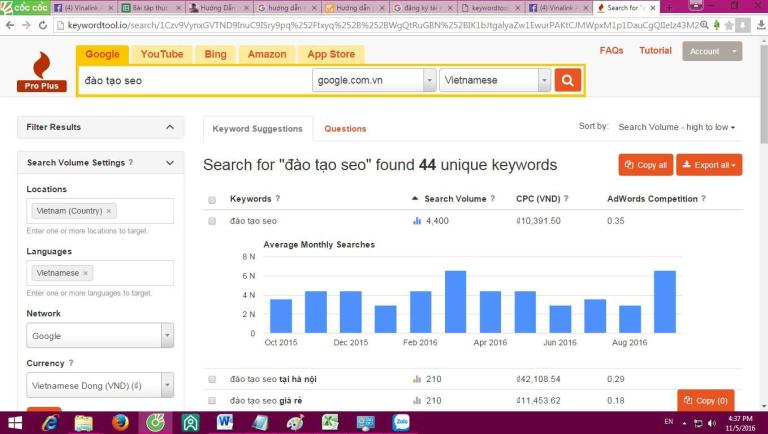Click help icon beside AdWords Competition header
The image size is (768, 434).
pos(703,198)
